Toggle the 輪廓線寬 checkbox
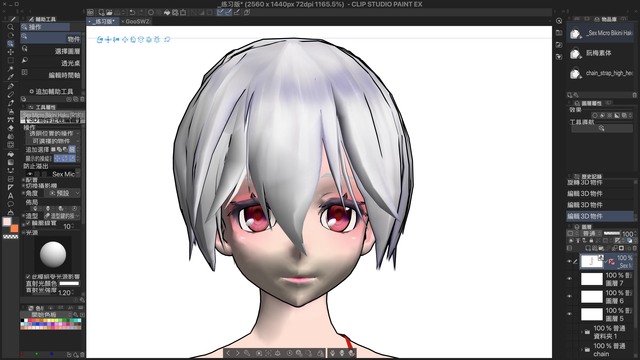 [x=28, y=223]
